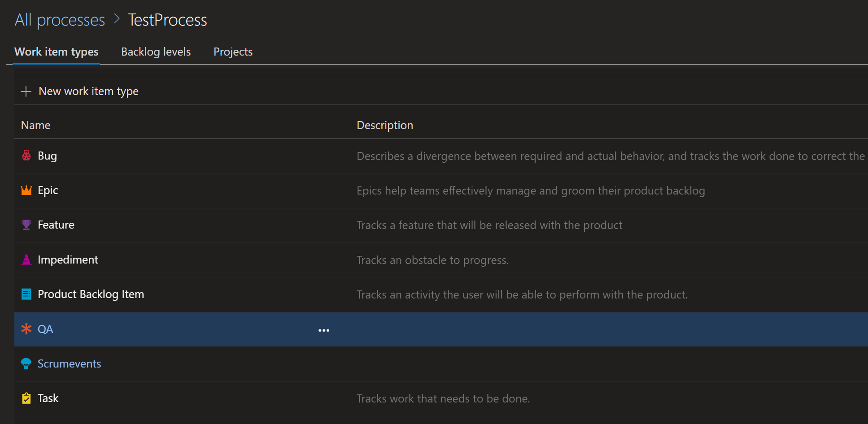Create a New work item type
Image resolution: width=868 pixels, height=424 pixels.
pos(88,91)
